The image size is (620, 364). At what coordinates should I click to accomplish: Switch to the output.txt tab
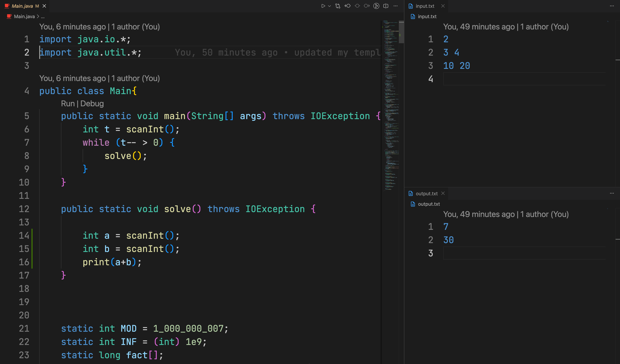tap(426, 194)
